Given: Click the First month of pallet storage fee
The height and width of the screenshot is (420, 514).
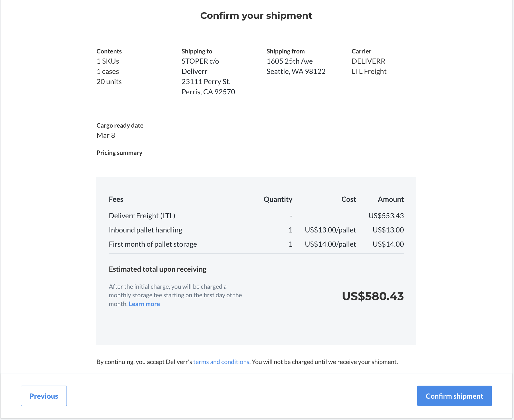Looking at the screenshot, I should tap(153, 244).
